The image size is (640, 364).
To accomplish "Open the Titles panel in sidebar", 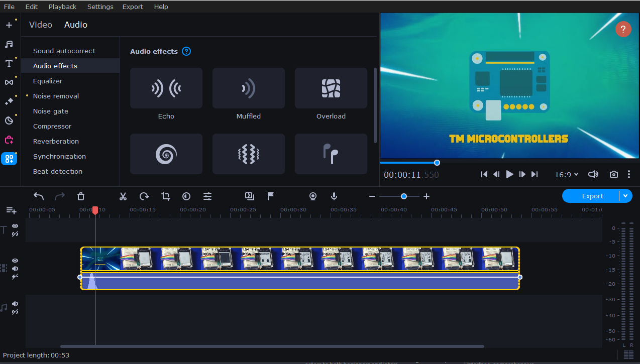I will 9,63.
